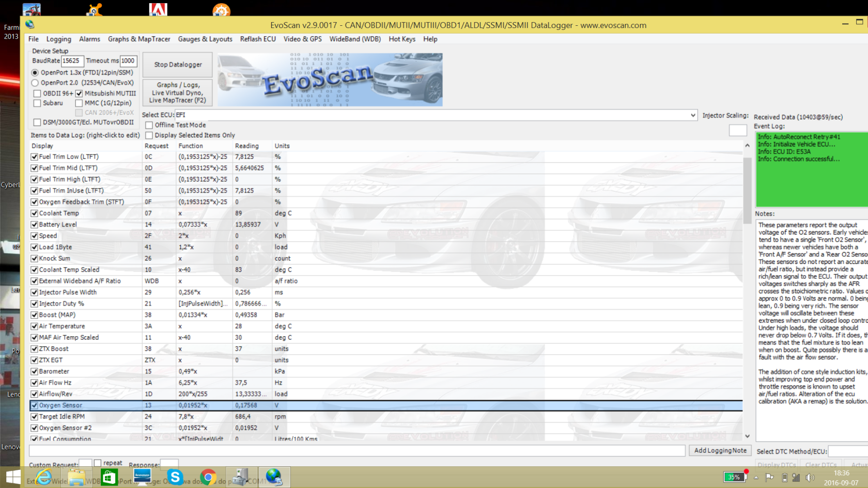The height and width of the screenshot is (488, 868).
Task: Enable the Subaru checkbox
Action: (x=37, y=103)
